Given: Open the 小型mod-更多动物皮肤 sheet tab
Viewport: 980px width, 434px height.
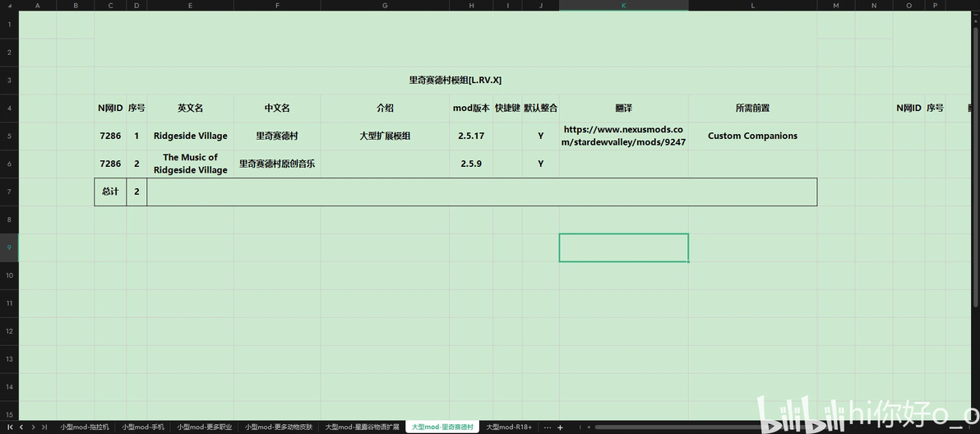Looking at the screenshot, I should [278, 427].
